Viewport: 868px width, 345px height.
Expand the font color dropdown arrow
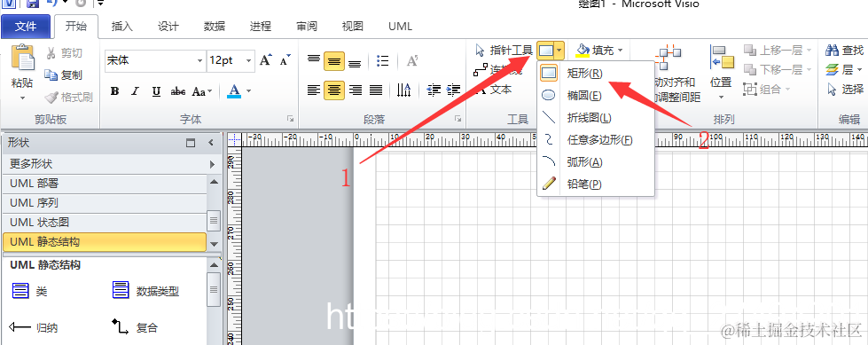point(248,90)
